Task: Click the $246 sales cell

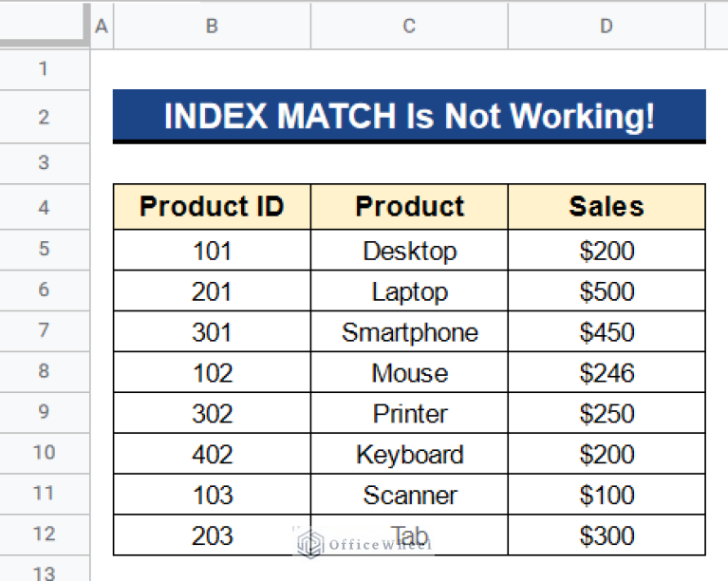Action: click(x=607, y=373)
